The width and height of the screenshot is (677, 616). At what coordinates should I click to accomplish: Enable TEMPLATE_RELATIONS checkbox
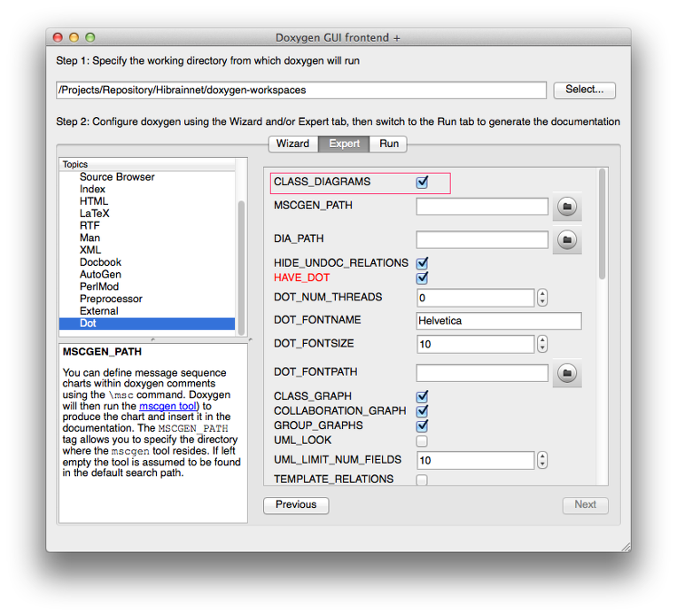[422, 480]
